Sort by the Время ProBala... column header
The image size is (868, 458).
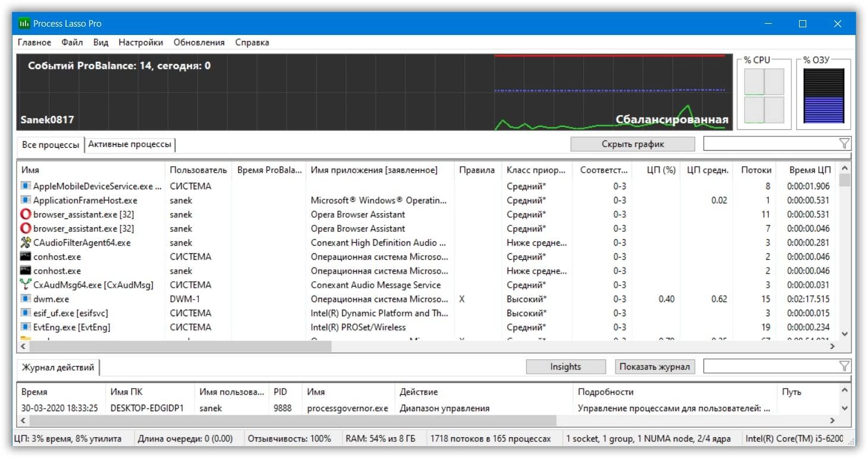click(269, 170)
